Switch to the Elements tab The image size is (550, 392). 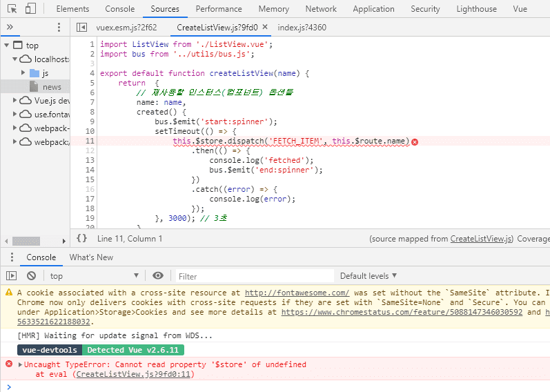tap(72, 9)
